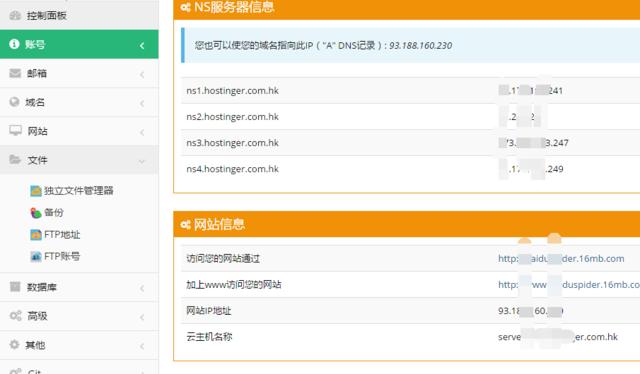Click the 网站信息 panel title
Viewport: 640px width, 374px height.
219,224
